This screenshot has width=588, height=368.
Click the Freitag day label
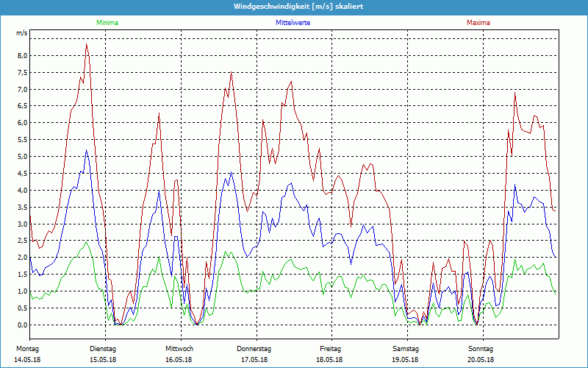tap(330, 349)
